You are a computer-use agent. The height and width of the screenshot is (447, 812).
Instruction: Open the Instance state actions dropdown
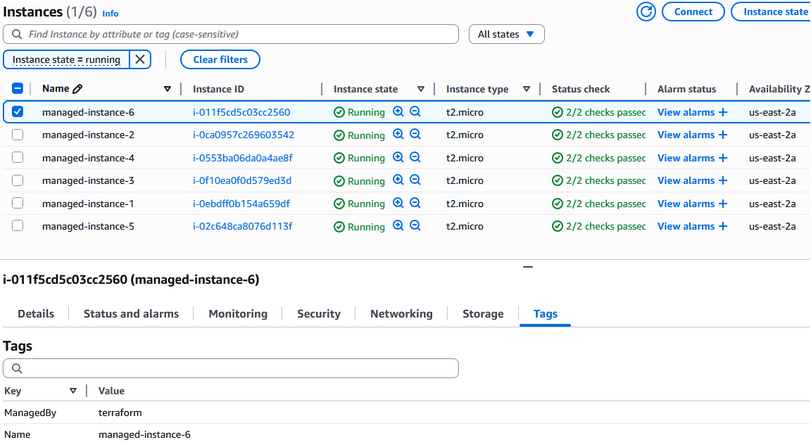772,12
